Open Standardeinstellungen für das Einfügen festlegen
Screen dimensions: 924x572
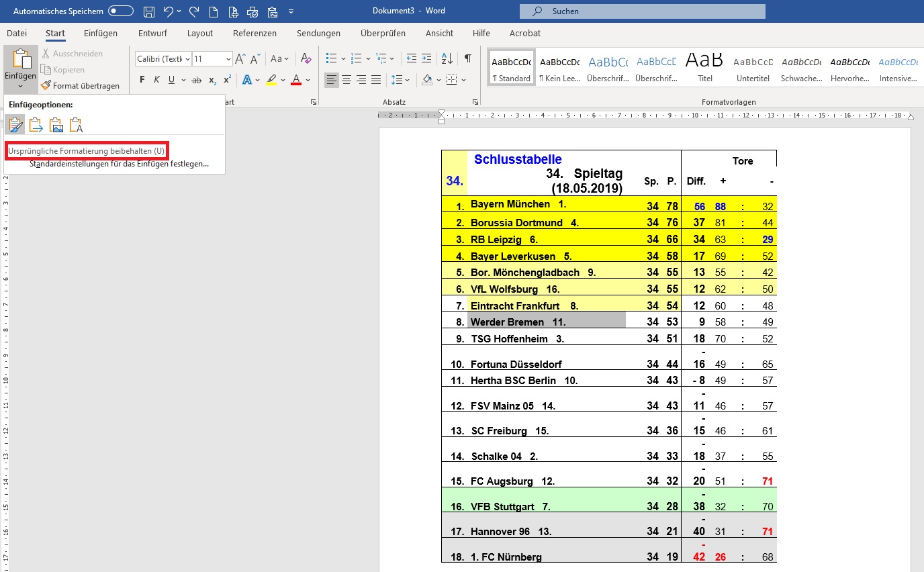tap(119, 164)
